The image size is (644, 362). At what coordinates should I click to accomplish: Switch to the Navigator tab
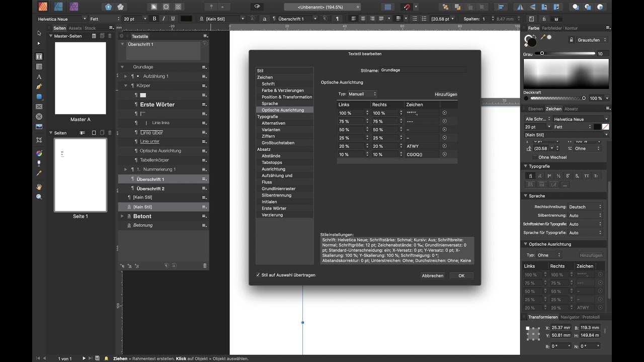point(570,317)
